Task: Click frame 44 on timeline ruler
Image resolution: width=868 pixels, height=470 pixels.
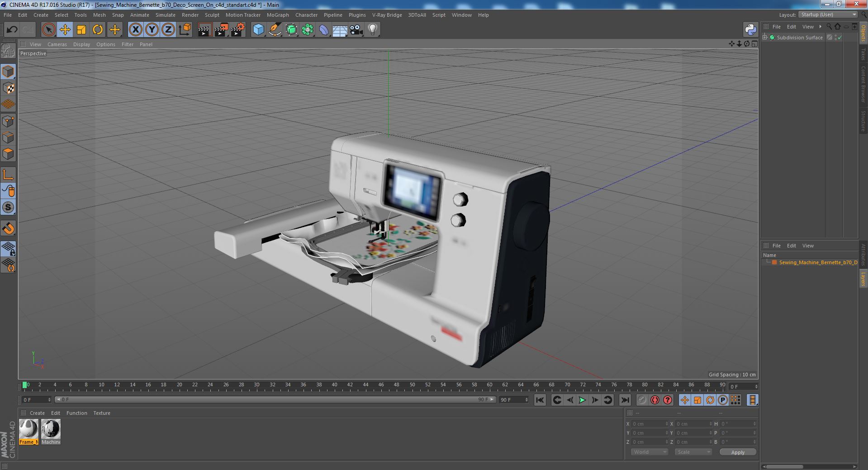Action: pyautogui.click(x=365, y=385)
